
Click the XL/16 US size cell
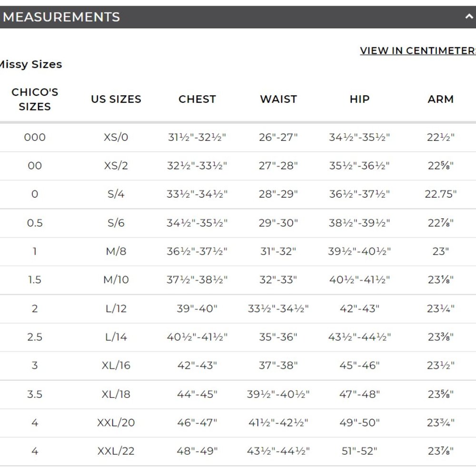[x=116, y=366]
